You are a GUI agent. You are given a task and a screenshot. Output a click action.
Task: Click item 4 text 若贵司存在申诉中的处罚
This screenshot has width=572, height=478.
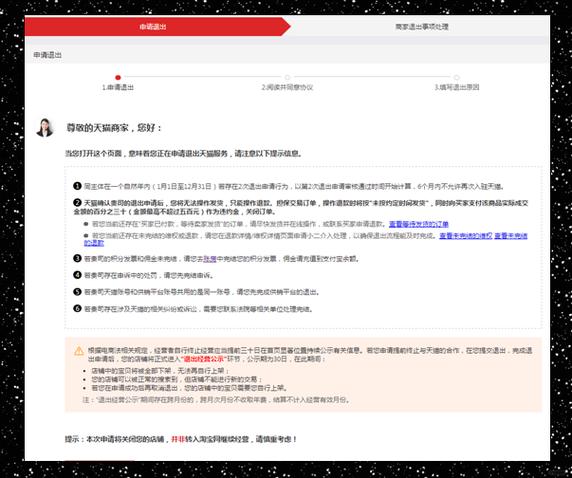[149, 275]
